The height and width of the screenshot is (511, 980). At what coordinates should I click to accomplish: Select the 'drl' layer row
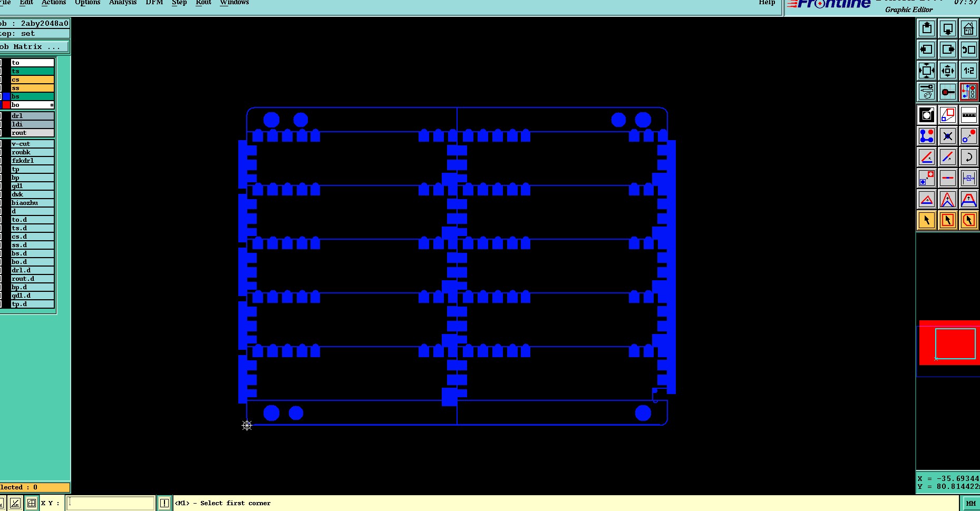click(x=32, y=116)
